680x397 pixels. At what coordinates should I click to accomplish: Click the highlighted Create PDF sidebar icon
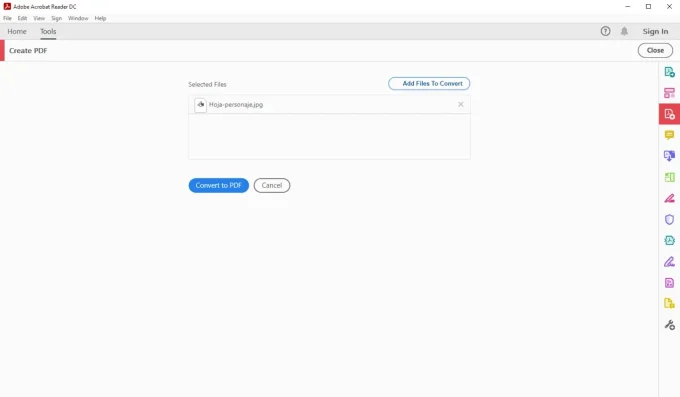(669, 114)
